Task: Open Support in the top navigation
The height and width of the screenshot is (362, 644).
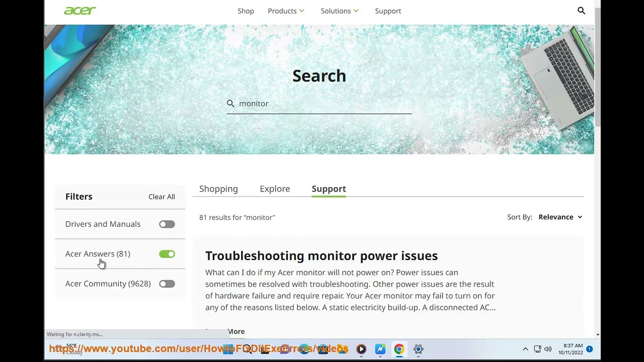Action: 388,11
